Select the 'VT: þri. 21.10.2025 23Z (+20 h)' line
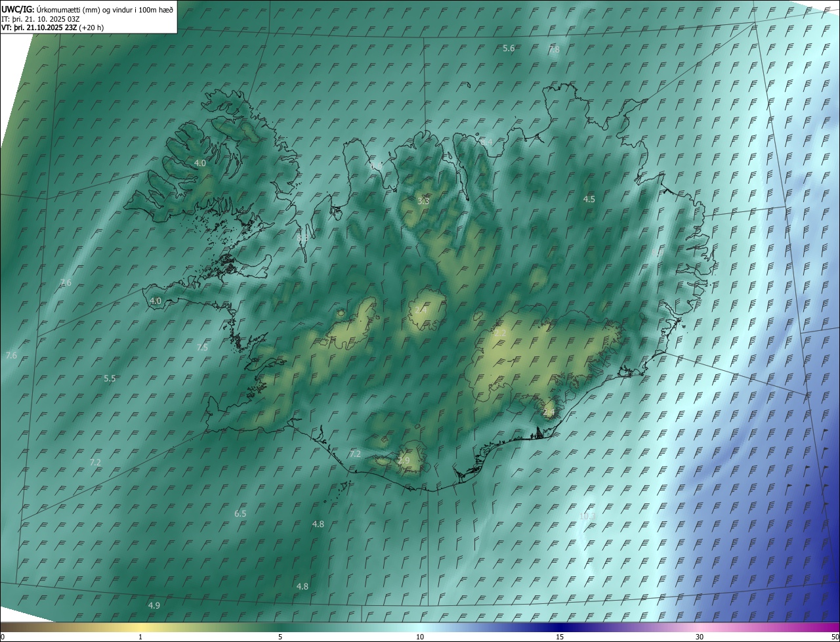 point(52,28)
